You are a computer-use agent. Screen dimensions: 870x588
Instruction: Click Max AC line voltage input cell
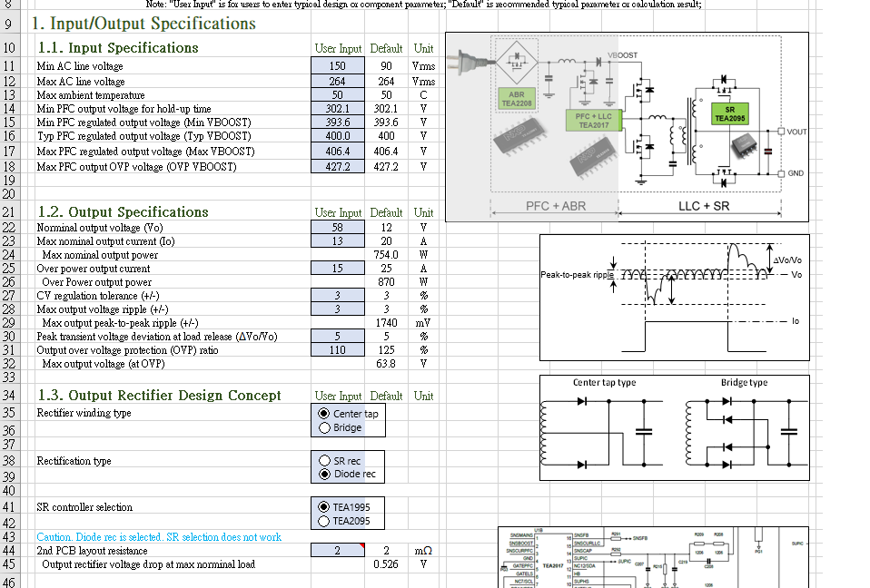[x=337, y=81]
